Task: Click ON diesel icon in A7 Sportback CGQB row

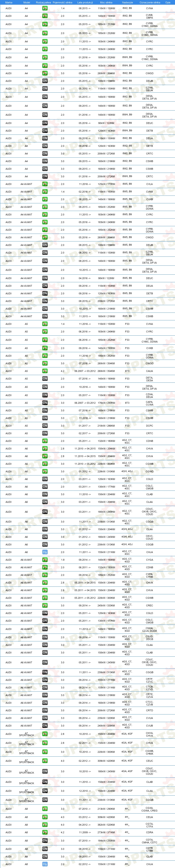Action: [x=45, y=800]
